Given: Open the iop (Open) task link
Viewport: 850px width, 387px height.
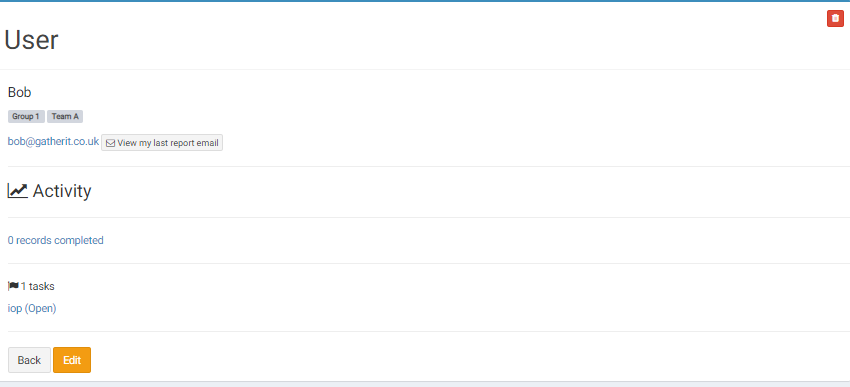Looking at the screenshot, I should pos(32,308).
